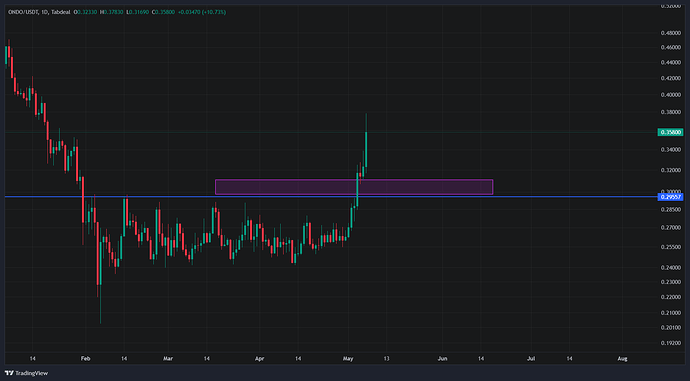Click the 0.21000 price axis label
This screenshot has height=381, width=690.
(x=671, y=313)
